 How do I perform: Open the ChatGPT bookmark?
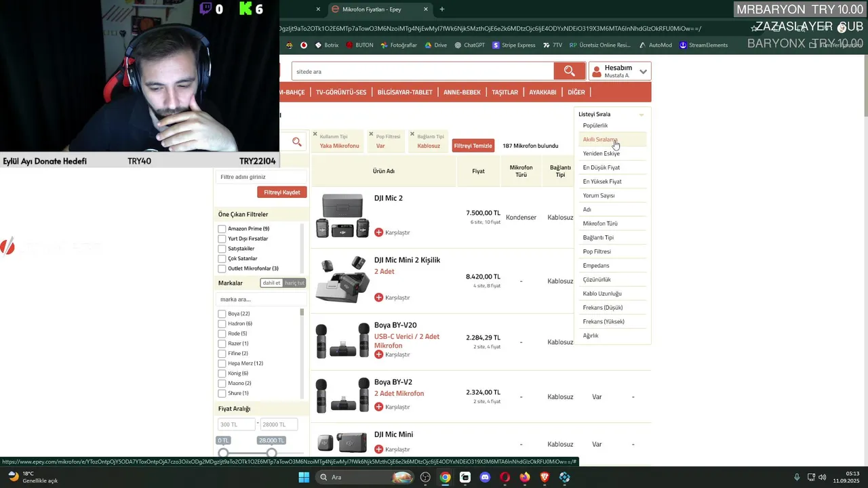click(x=470, y=45)
